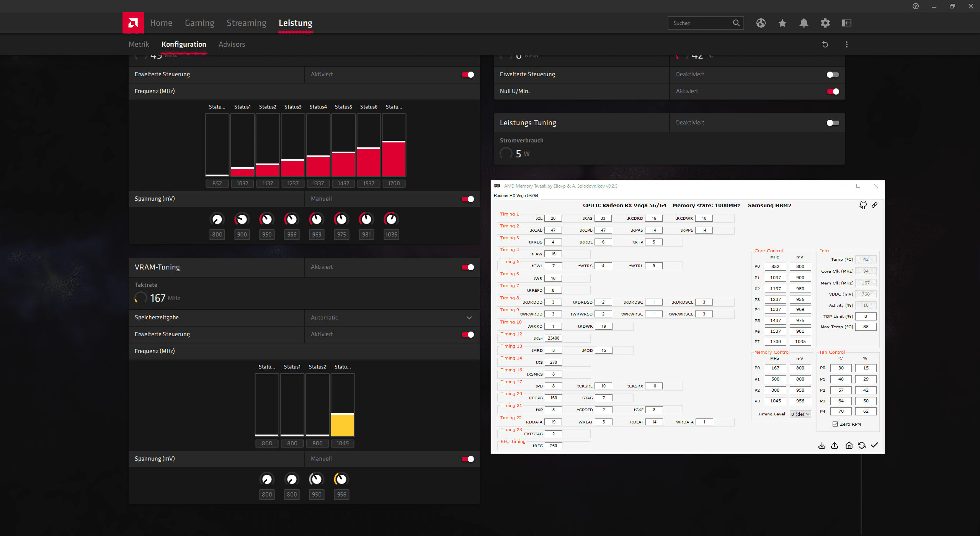Toggle GPU Spannung (mV) Manuell switch
Screen dimensions: 980x536
[x=468, y=199]
